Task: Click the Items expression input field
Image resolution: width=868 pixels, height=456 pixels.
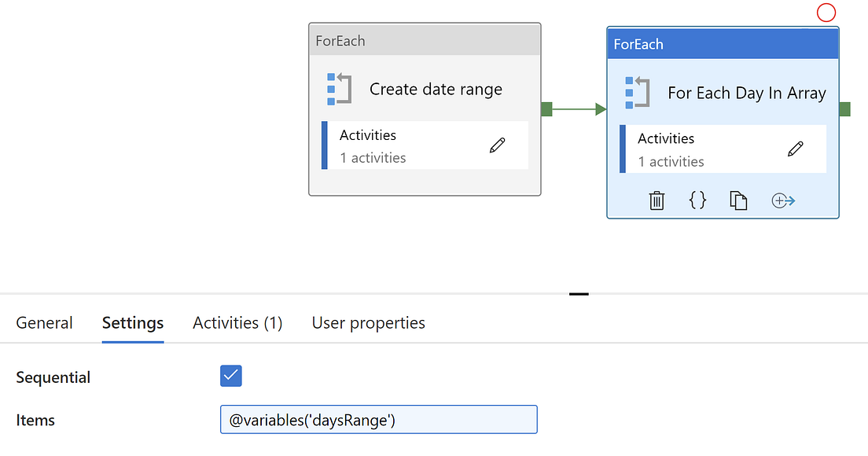Action: tap(378, 420)
